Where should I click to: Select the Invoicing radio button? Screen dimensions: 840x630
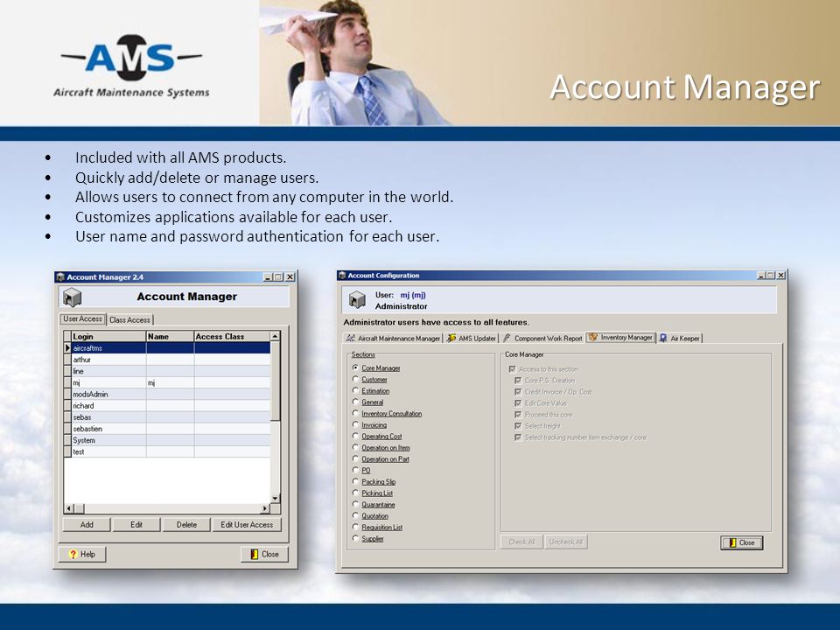click(x=355, y=424)
